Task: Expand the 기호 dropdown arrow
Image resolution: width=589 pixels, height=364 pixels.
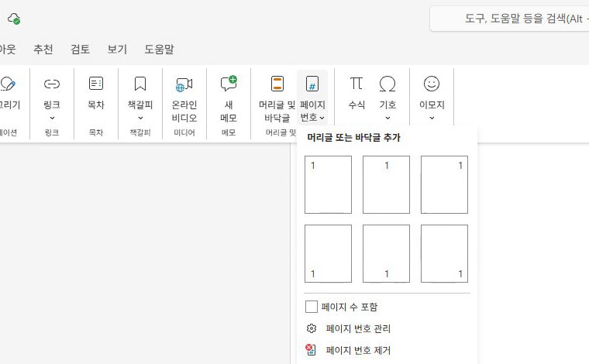Action: click(x=387, y=118)
